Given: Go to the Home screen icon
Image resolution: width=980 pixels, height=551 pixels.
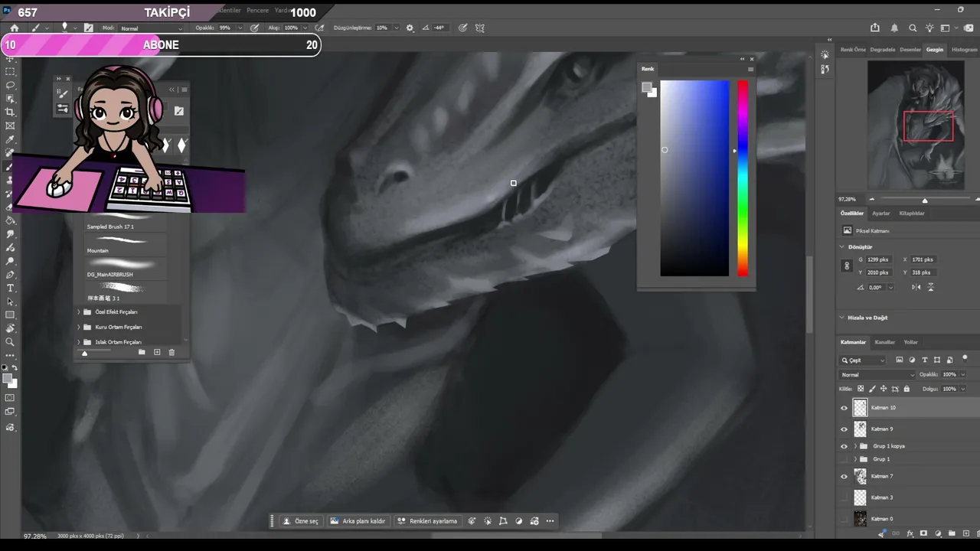Looking at the screenshot, I should (x=14, y=28).
